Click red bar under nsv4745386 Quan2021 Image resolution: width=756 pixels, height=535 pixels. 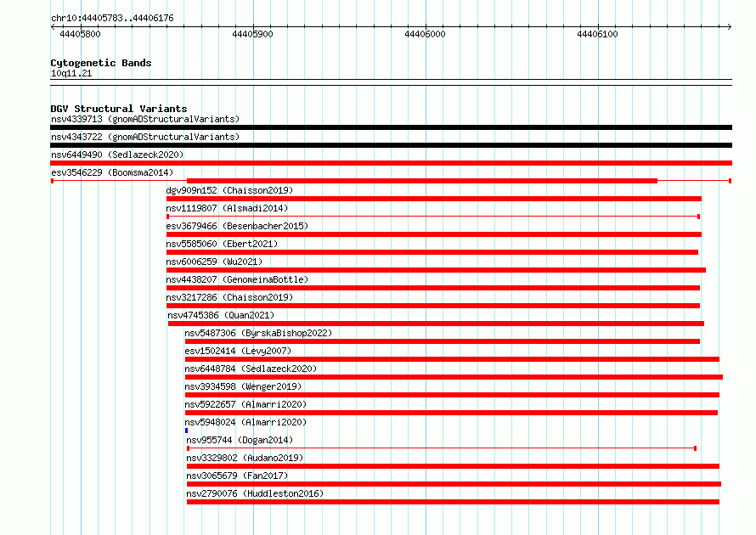(436, 324)
